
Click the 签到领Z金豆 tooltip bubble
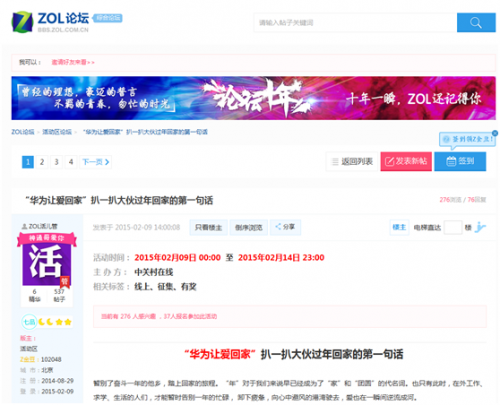tap(467, 139)
